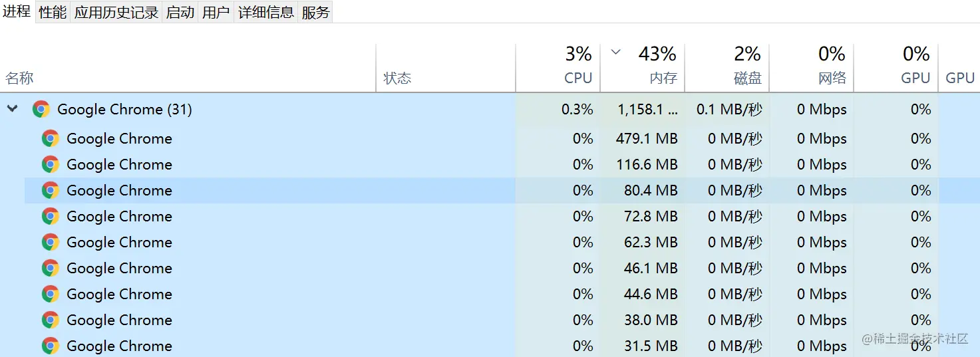
Task: Click the Chrome icon beside Google Chrome (31)
Action: point(41,110)
